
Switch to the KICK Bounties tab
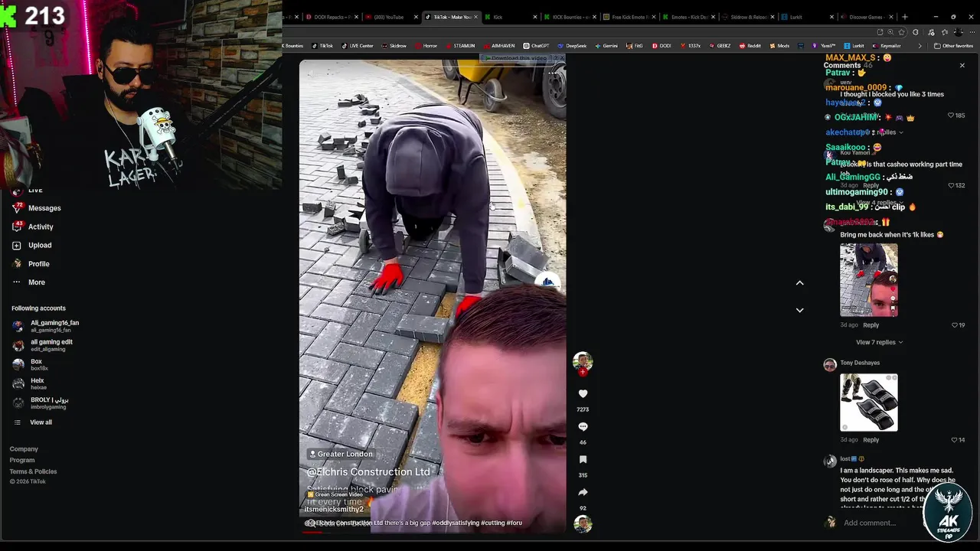pos(570,17)
